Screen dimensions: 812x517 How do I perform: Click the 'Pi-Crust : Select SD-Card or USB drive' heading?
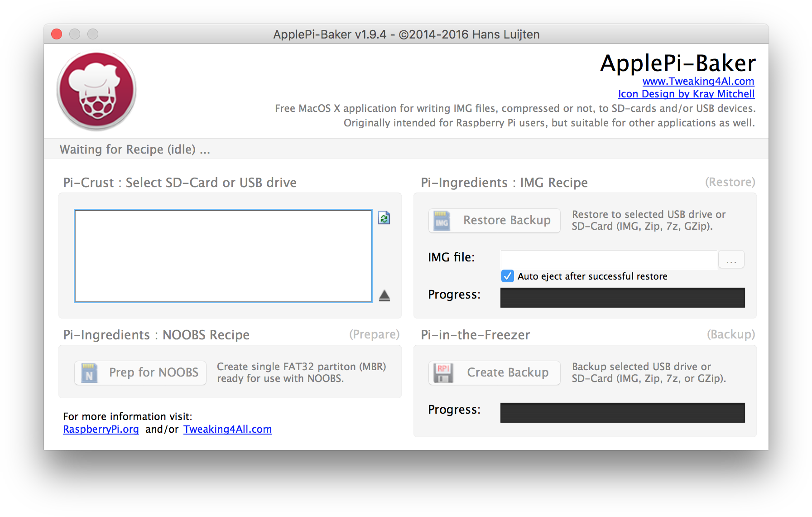point(180,183)
